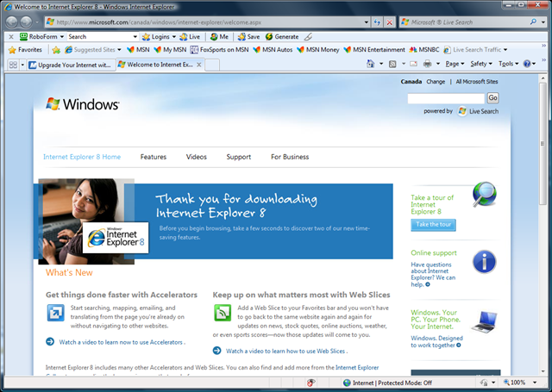Click the Help question mark icon
Image resolution: width=552 pixels, height=392 pixels.
[527, 64]
